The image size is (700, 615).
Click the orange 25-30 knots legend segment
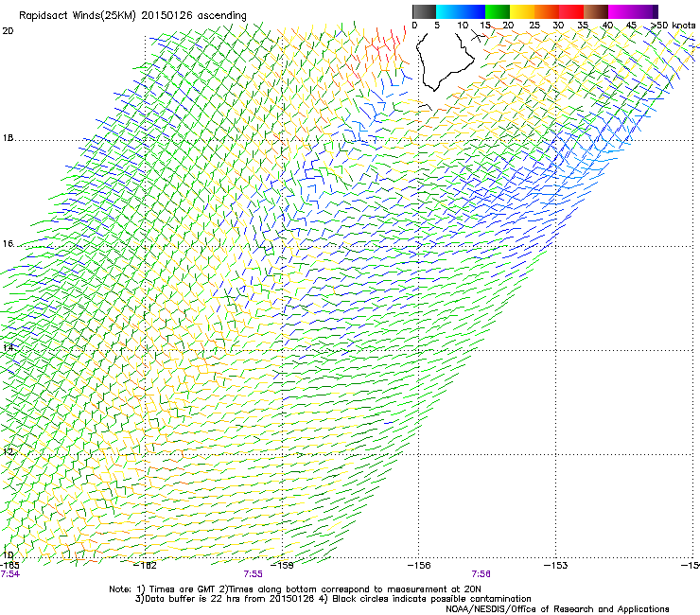tap(547, 11)
